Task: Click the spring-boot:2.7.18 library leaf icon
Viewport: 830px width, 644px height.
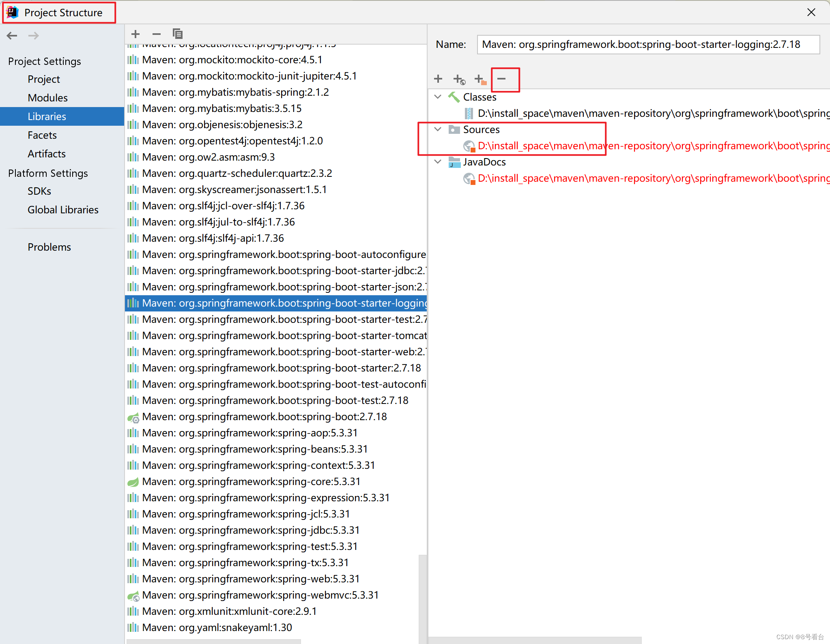Action: (x=133, y=417)
